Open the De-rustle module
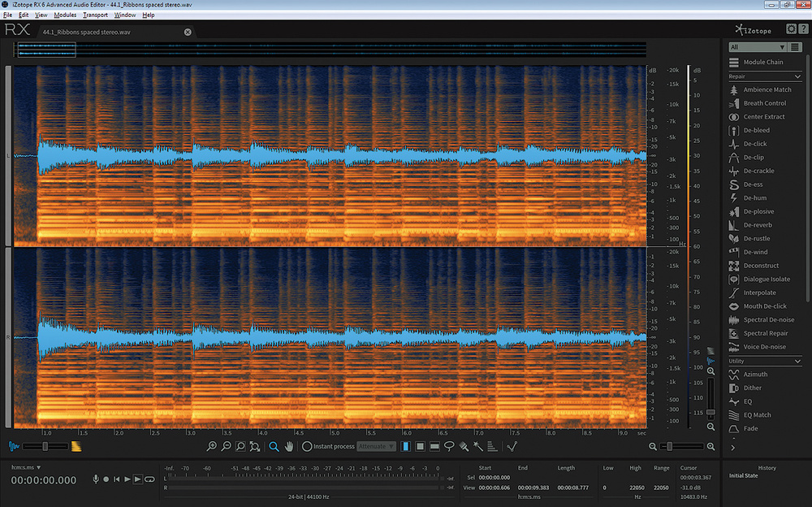The image size is (812, 507). tap(749, 238)
